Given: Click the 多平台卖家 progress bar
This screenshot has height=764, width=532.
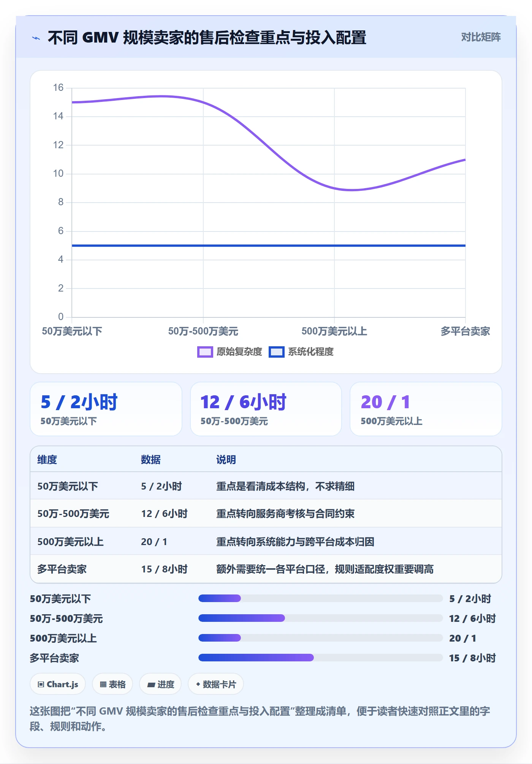Looking at the screenshot, I should (x=320, y=658).
